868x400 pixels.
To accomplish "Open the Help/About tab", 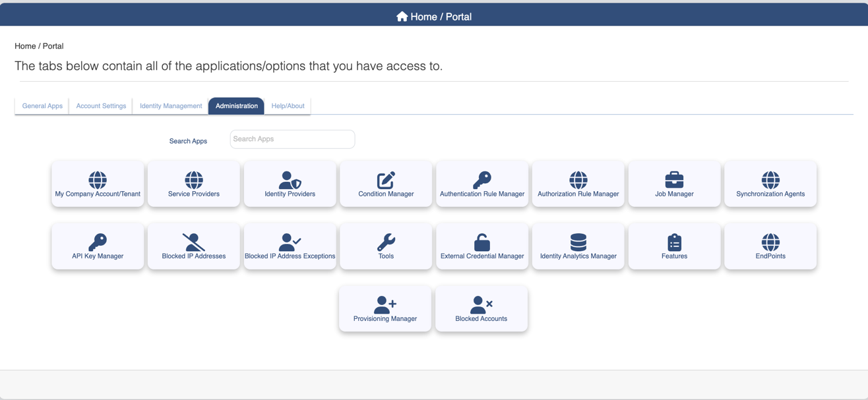I will coord(288,105).
